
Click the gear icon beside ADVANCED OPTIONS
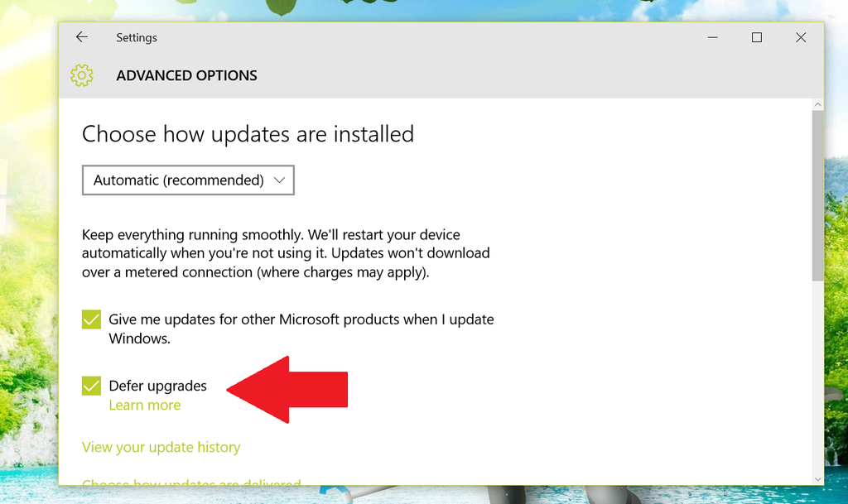[81, 74]
